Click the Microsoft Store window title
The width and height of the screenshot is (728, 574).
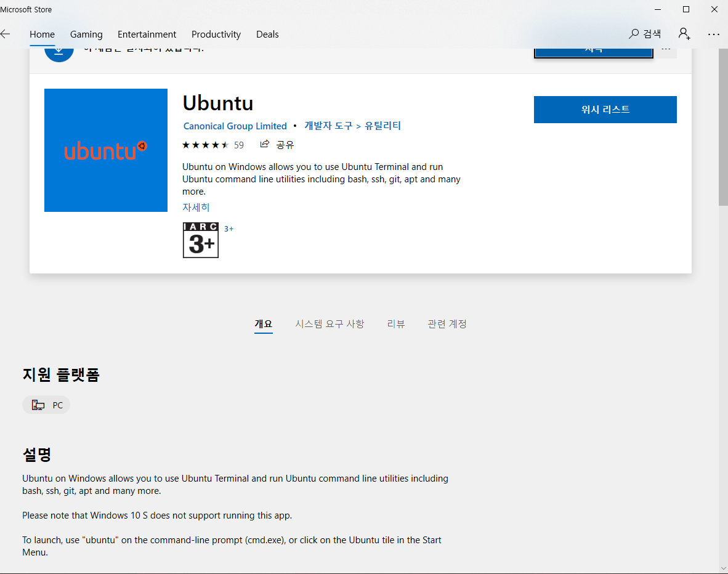(x=26, y=9)
